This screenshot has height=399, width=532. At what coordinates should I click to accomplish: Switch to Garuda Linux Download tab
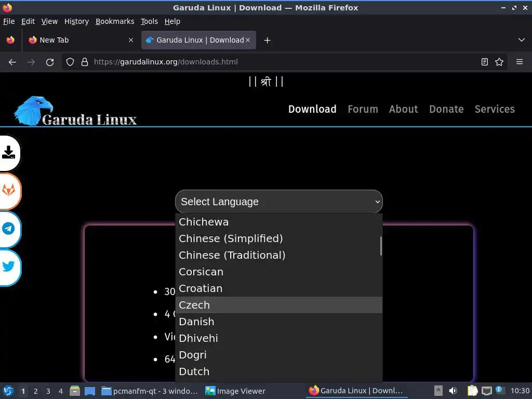pyautogui.click(x=198, y=40)
